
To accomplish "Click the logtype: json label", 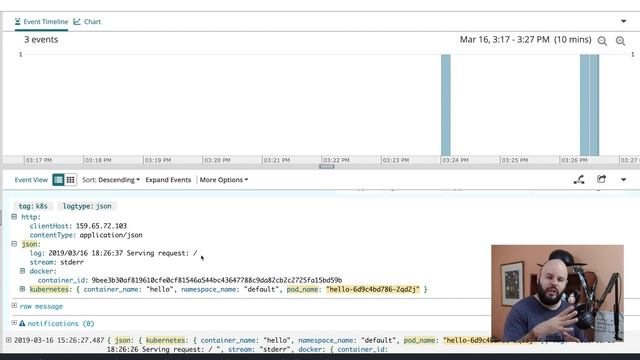I will pos(87,206).
